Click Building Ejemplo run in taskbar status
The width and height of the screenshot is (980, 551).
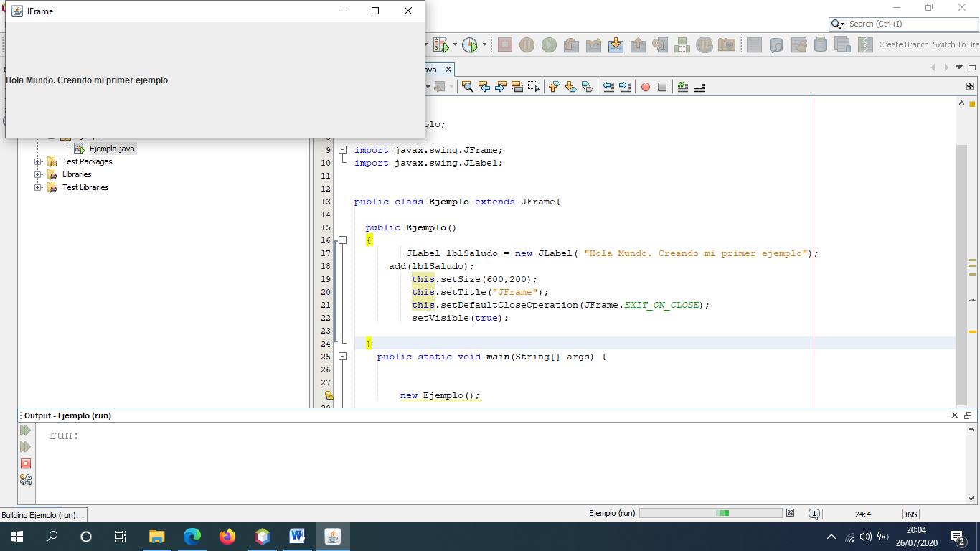[x=42, y=514]
